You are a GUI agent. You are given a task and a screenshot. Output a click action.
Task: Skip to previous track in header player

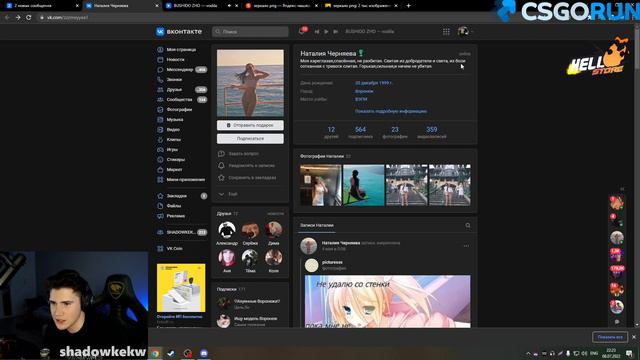[x=317, y=31]
